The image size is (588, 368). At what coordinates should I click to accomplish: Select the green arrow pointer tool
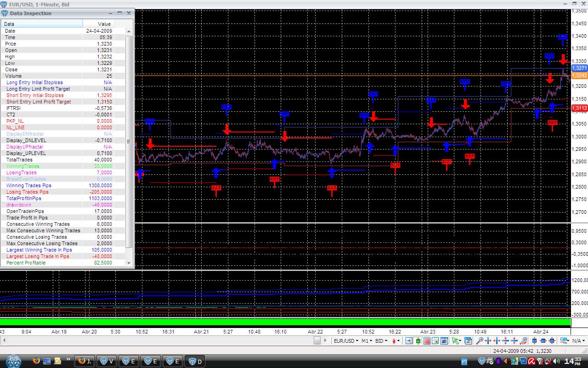click(x=455, y=341)
